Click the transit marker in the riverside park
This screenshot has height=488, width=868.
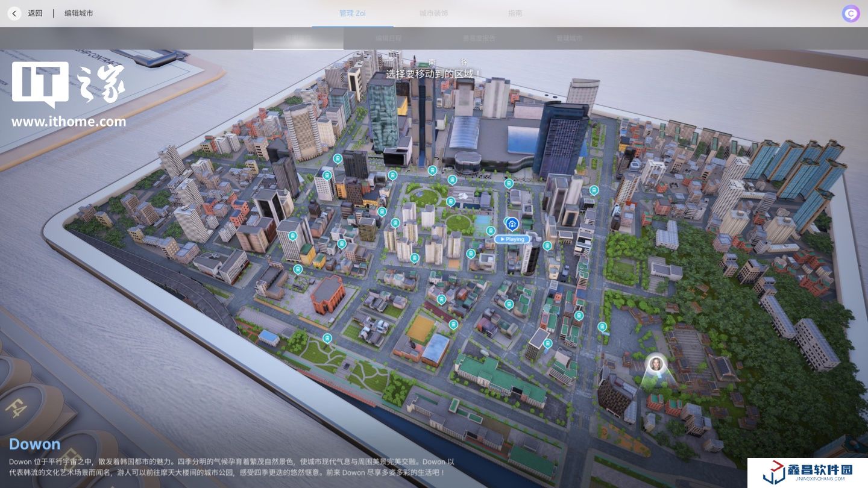[x=327, y=339]
